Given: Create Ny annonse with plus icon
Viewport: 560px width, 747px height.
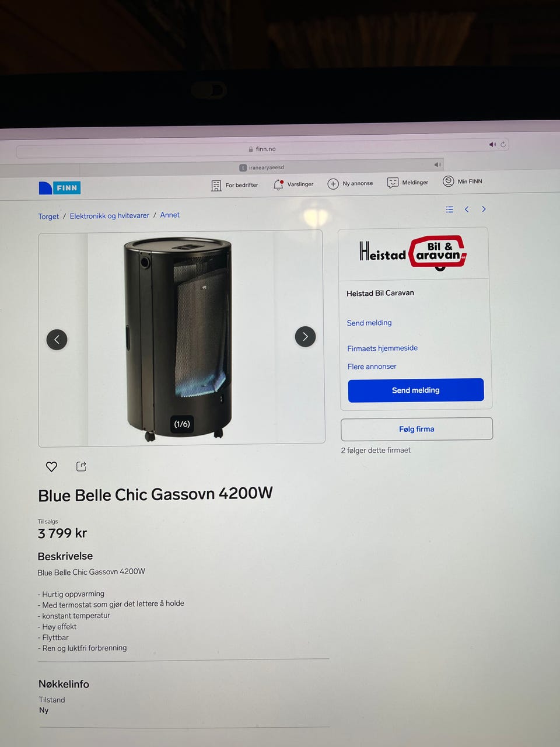Looking at the screenshot, I should point(350,183).
